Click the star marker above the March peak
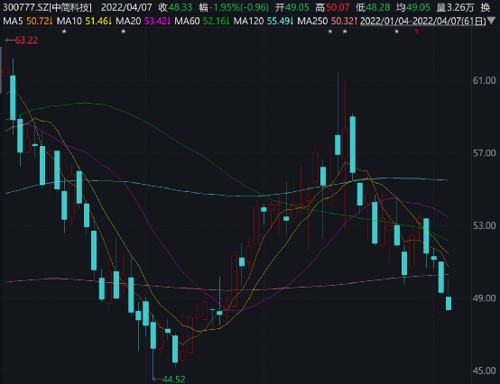This screenshot has width=500, height=384. pos(345,32)
